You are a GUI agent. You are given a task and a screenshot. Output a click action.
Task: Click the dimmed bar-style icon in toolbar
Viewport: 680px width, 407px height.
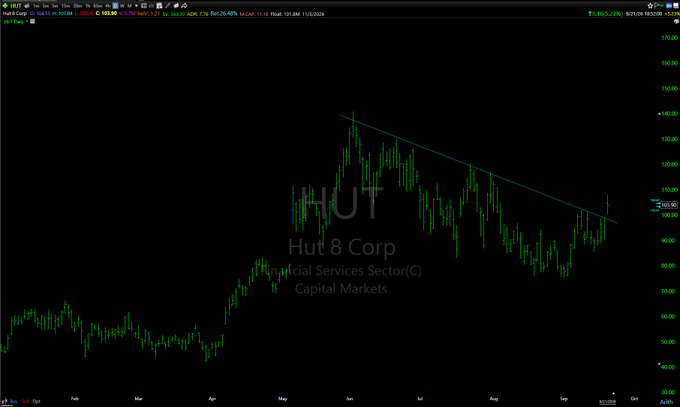(151, 6)
